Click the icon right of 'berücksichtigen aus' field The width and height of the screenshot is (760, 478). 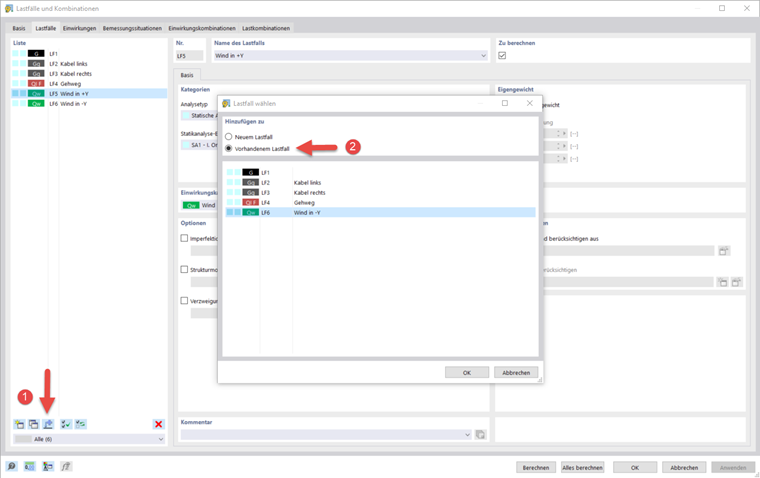[x=724, y=251]
